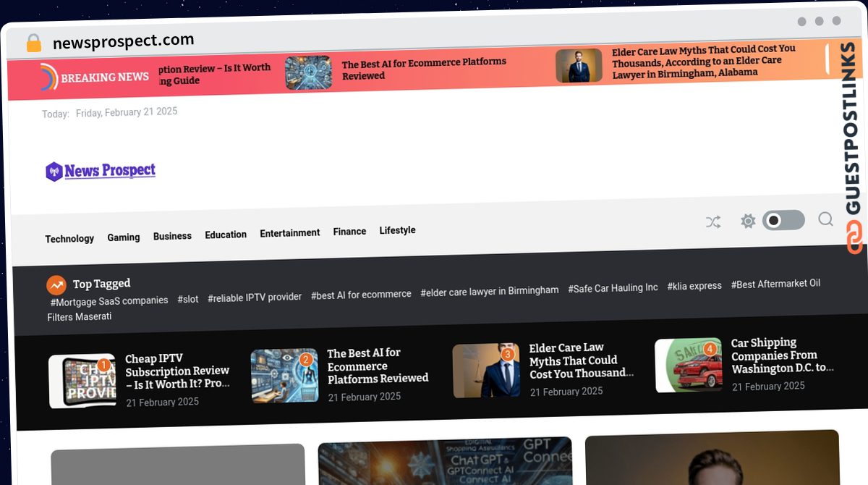Open Car Shipping Companies From Washington article title
Viewport: 868px width, 485px height.
click(x=782, y=355)
